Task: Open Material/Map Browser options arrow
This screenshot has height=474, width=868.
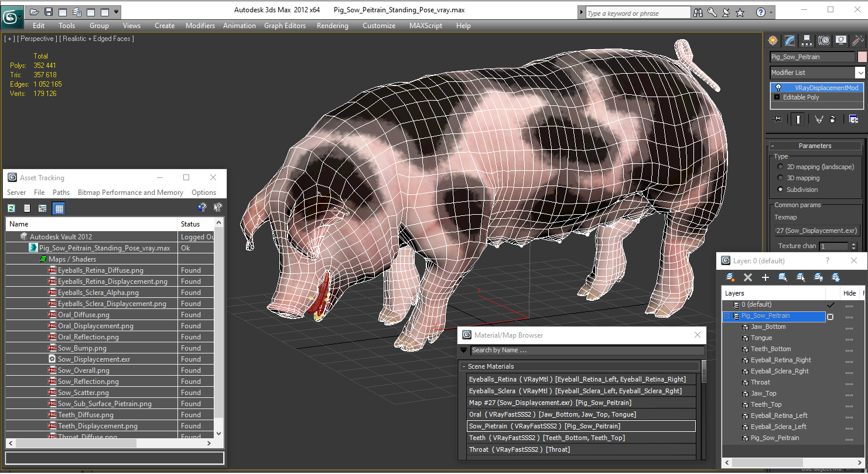Action: point(464,350)
